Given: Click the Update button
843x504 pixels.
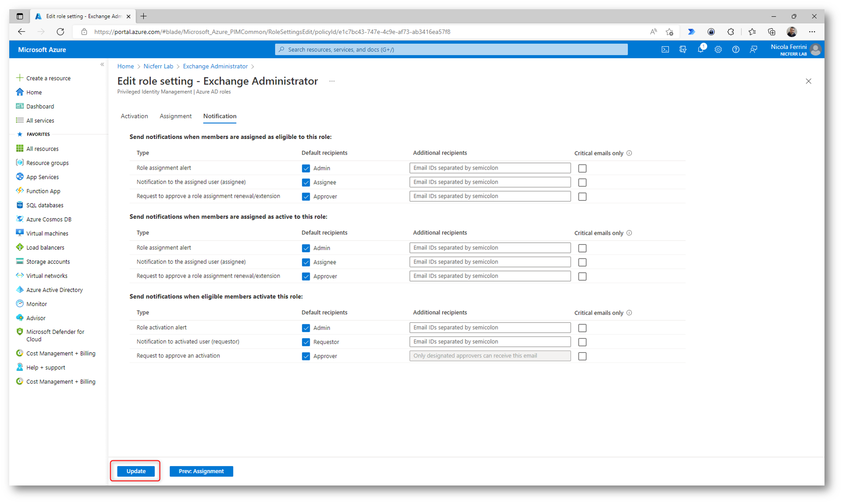Looking at the screenshot, I should (136, 471).
